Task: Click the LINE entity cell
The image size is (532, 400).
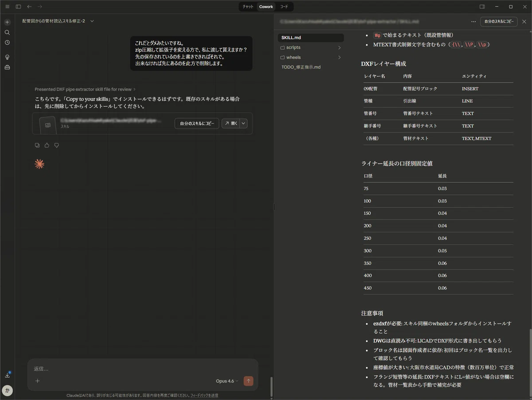Action: tap(467, 101)
